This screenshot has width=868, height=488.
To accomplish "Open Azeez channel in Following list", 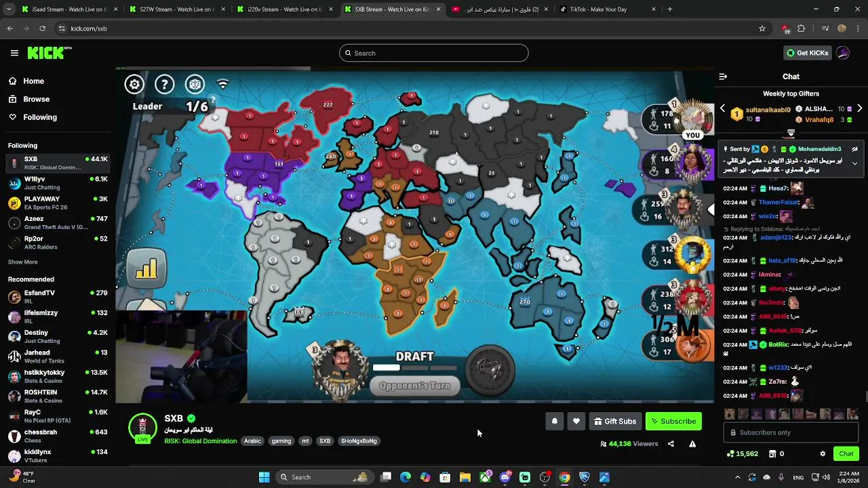I will 58,222.
